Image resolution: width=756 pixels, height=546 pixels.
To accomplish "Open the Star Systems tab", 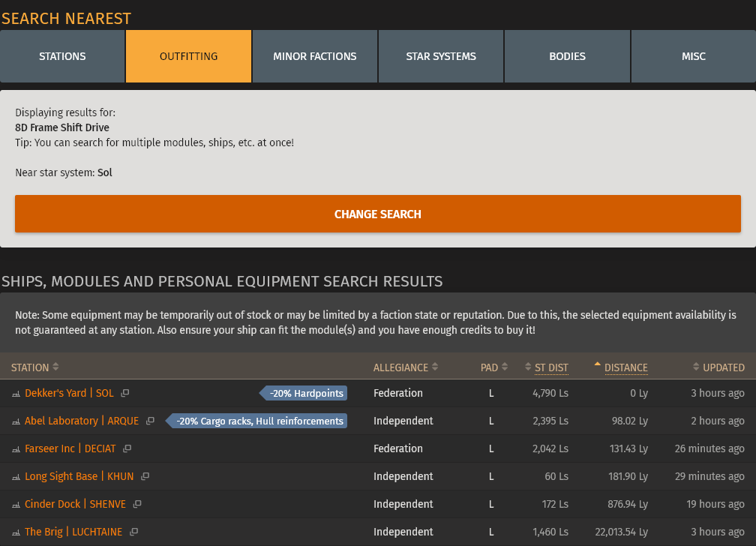I will [x=441, y=56].
